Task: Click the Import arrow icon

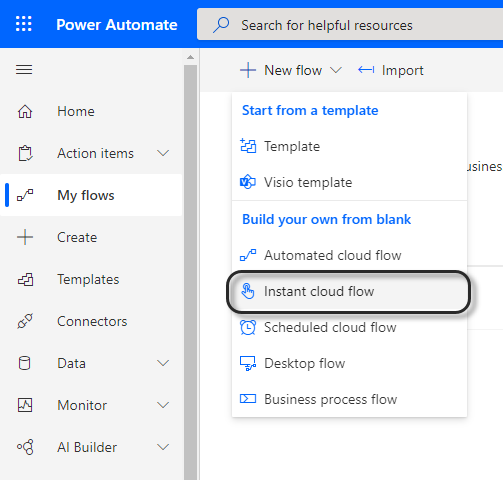Action: [366, 70]
